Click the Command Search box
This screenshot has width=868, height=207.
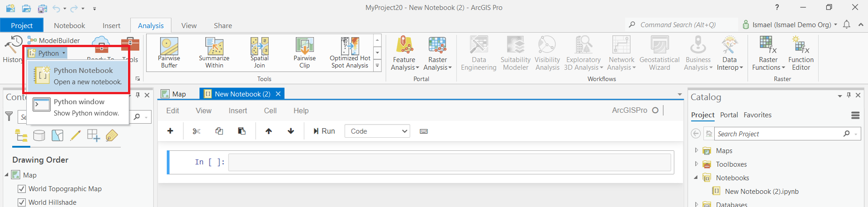pyautogui.click(x=682, y=24)
